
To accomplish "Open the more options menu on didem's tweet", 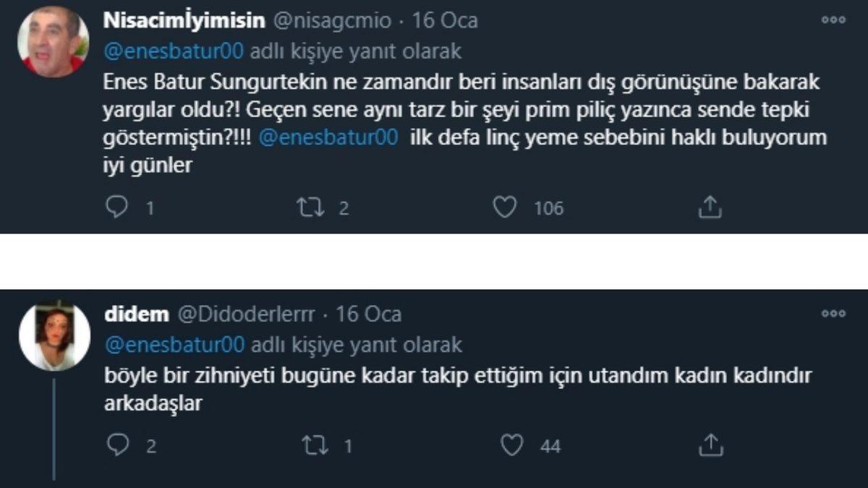I will coord(833,312).
